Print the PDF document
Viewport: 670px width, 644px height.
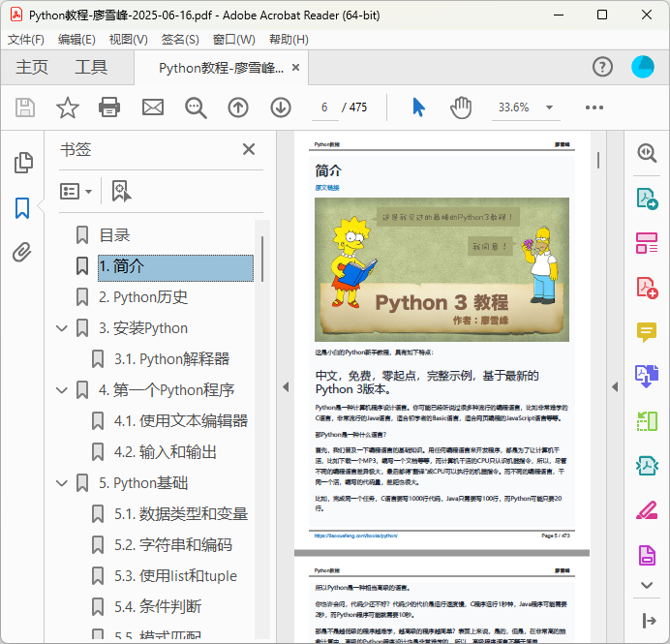[109, 107]
